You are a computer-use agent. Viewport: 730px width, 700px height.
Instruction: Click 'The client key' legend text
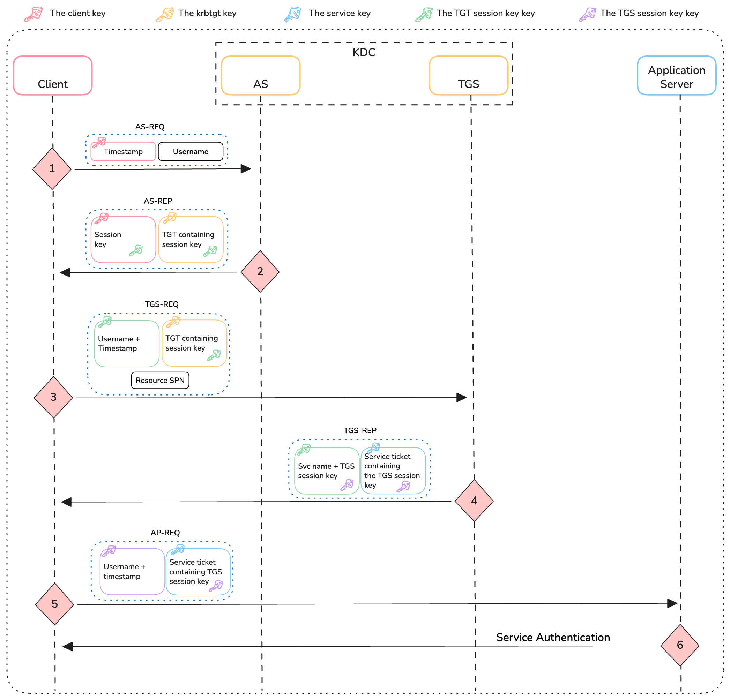pyautogui.click(x=78, y=13)
